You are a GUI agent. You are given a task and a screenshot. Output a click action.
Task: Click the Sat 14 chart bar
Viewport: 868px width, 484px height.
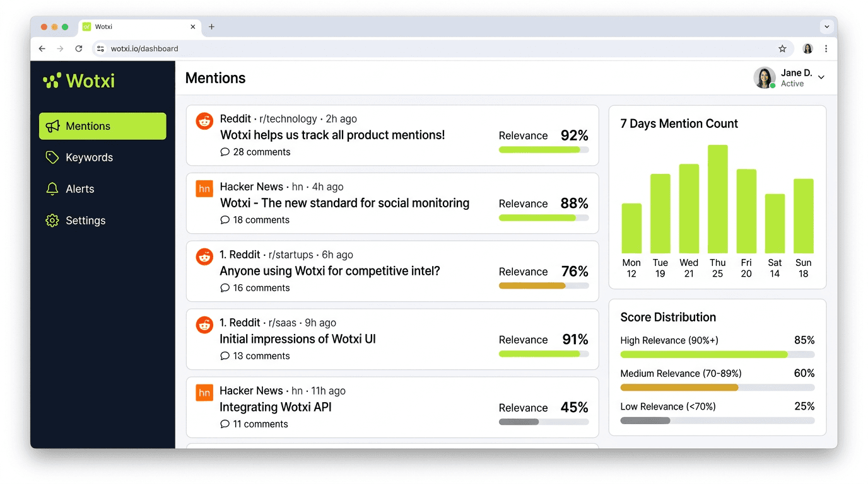(x=775, y=224)
